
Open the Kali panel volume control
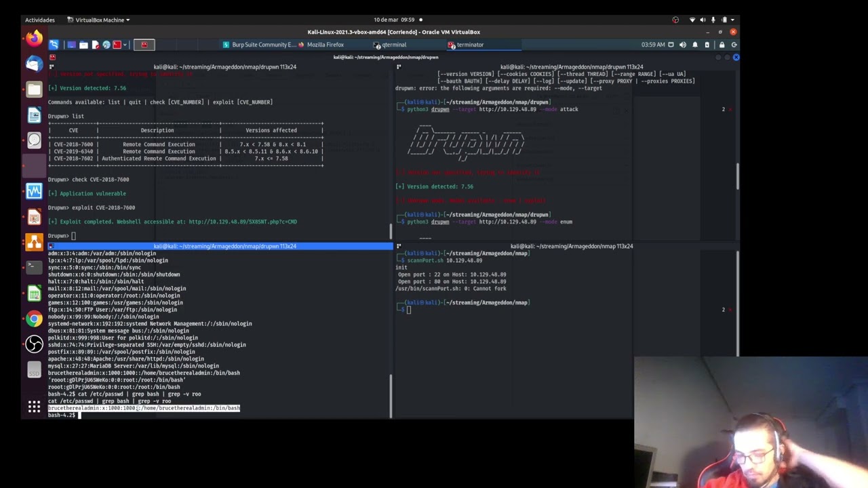click(x=683, y=45)
